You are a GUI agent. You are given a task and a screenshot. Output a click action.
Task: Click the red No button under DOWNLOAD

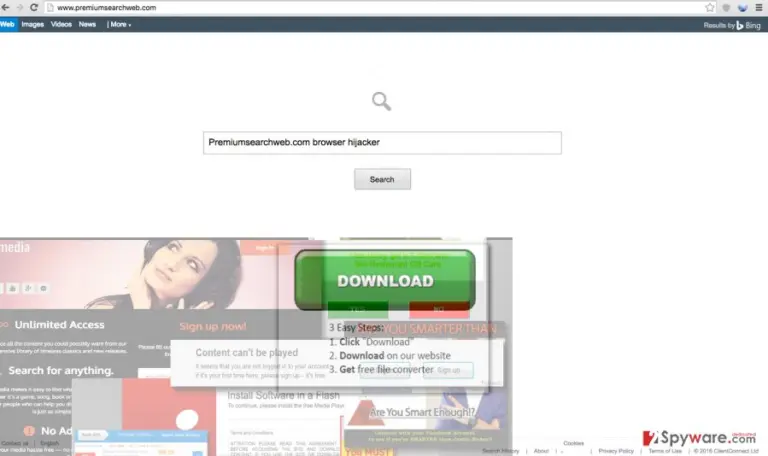(x=439, y=309)
